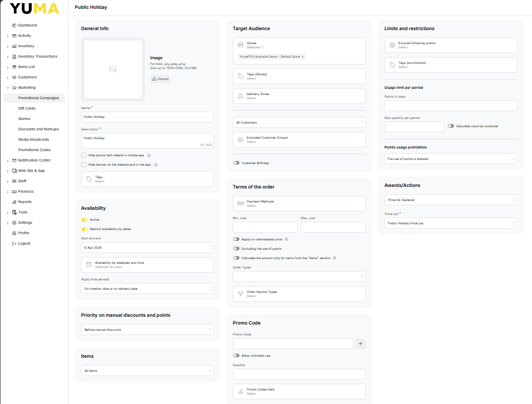Remove YumaPOS Australia Demo store chip
532x404 pixels.
(x=303, y=57)
